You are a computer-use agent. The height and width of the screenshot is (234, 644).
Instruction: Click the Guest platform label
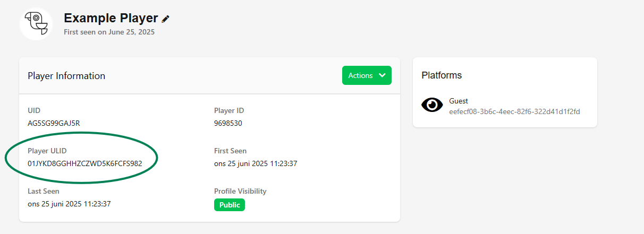459,101
